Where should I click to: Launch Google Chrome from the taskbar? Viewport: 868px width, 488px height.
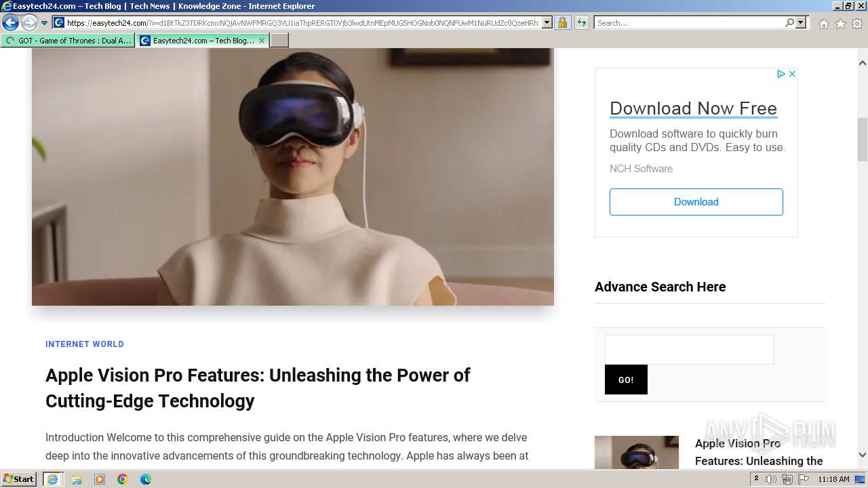pyautogui.click(x=123, y=479)
